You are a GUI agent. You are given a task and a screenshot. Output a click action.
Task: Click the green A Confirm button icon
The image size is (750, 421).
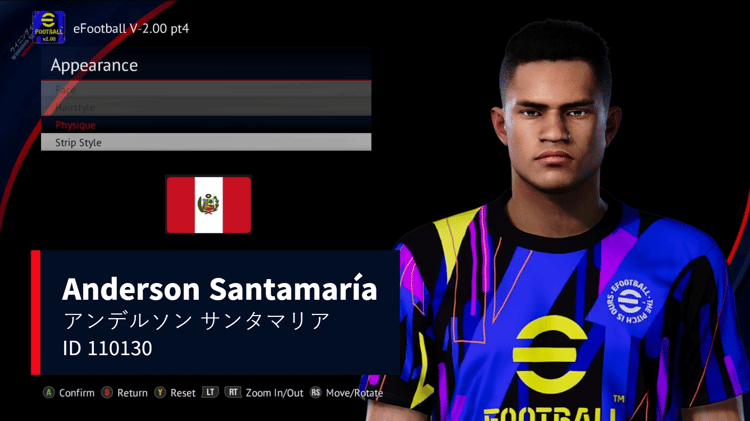tap(49, 393)
